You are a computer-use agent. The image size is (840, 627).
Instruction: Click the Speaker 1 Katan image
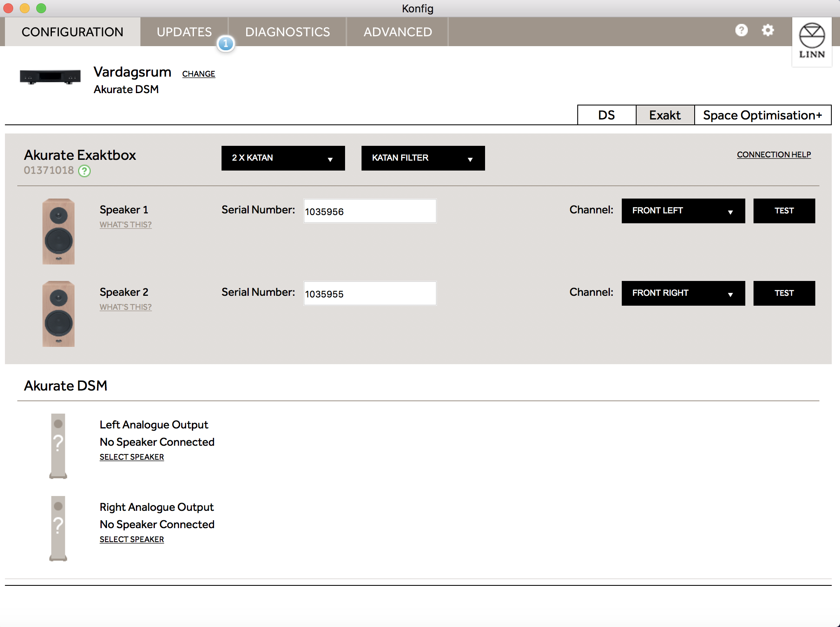click(58, 232)
